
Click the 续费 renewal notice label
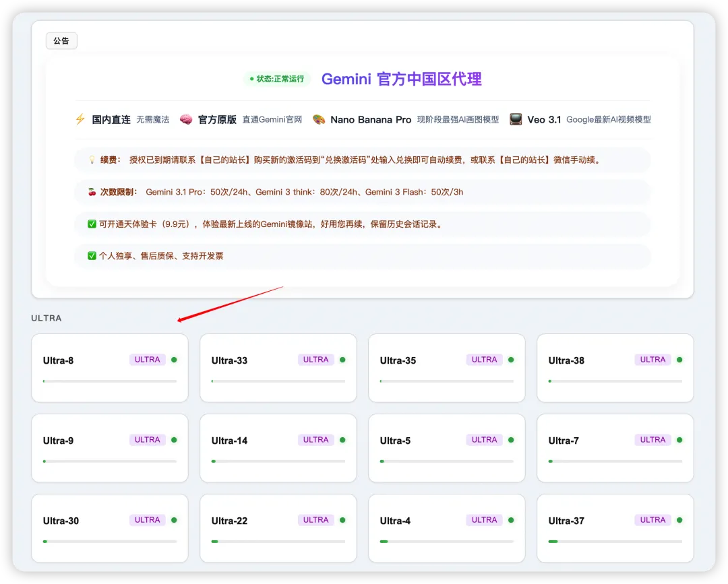pyautogui.click(x=111, y=160)
